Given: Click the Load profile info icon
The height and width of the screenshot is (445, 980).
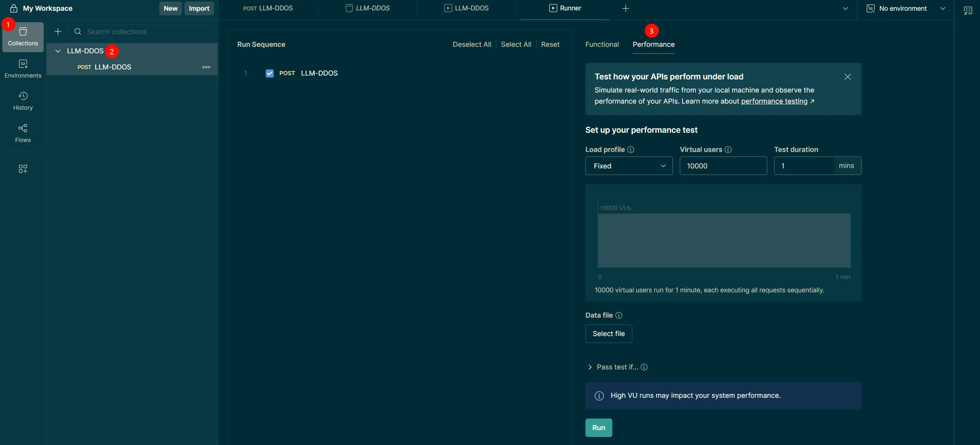Looking at the screenshot, I should point(631,150).
